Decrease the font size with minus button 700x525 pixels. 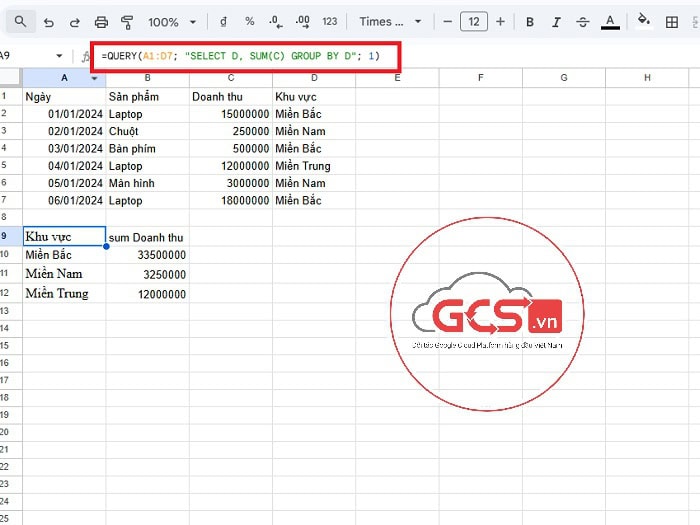point(448,22)
